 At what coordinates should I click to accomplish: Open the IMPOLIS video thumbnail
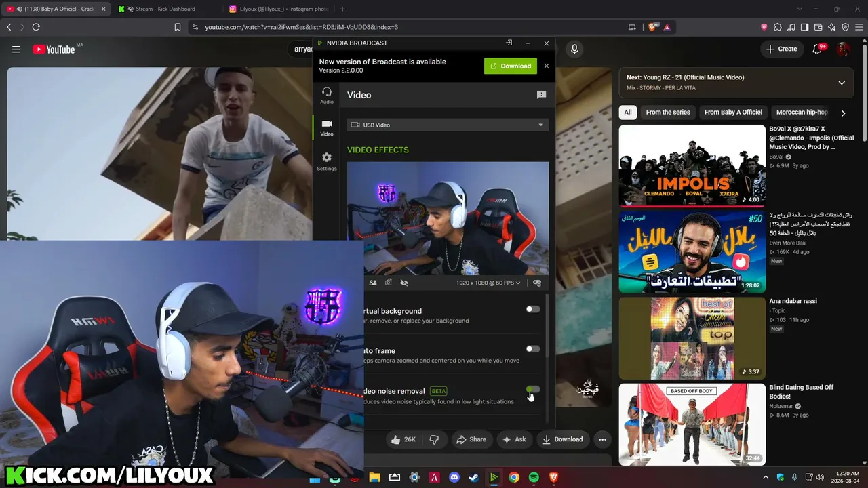pos(692,165)
